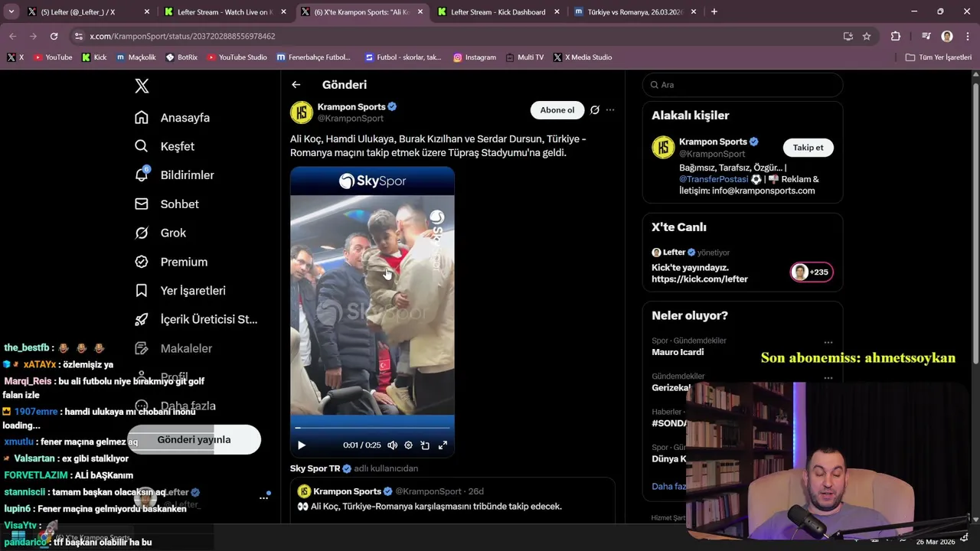
Task: Open more options for Gerizekal trend
Action: [x=828, y=378]
